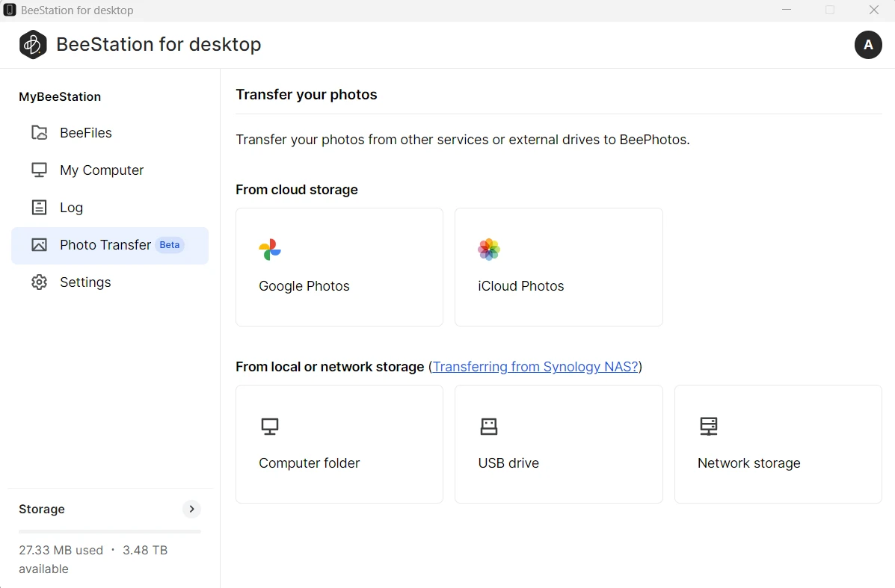
Task: Open the user account avatar
Action: (x=868, y=45)
